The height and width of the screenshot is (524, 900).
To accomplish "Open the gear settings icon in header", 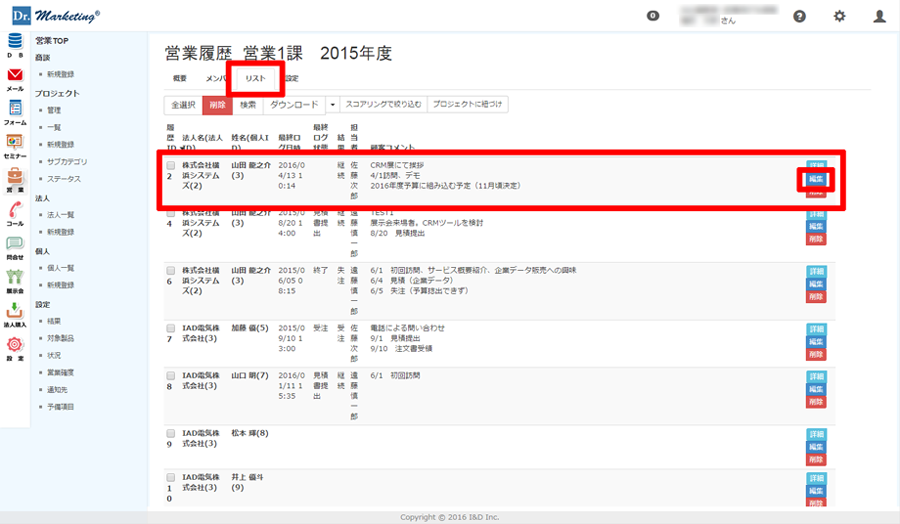I will click(x=839, y=16).
